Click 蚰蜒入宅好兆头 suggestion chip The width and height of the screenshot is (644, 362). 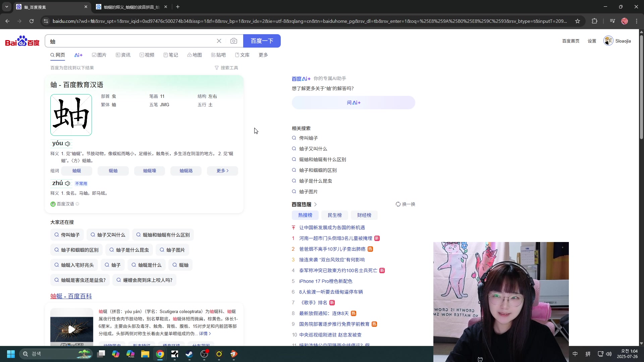click(74, 265)
